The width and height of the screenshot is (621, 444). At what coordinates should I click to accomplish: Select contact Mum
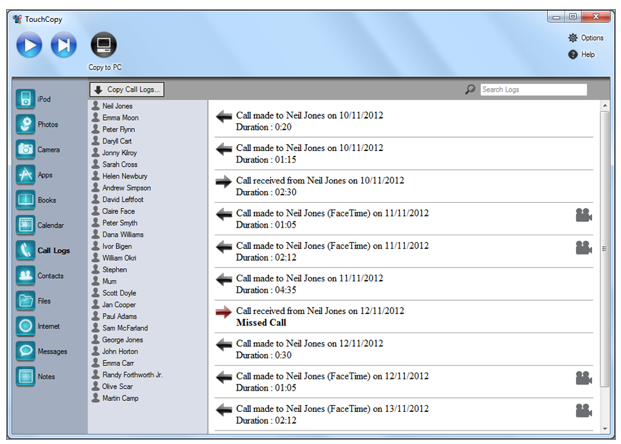104,281
